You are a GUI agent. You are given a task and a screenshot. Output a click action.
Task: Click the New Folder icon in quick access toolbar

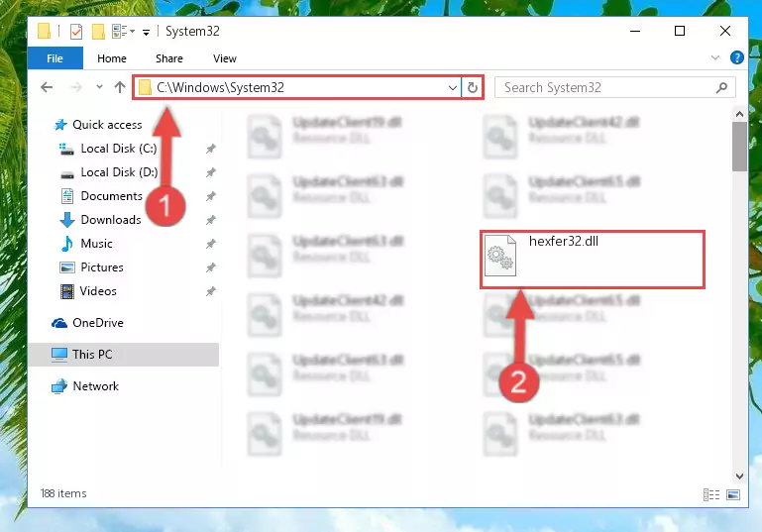(98, 32)
